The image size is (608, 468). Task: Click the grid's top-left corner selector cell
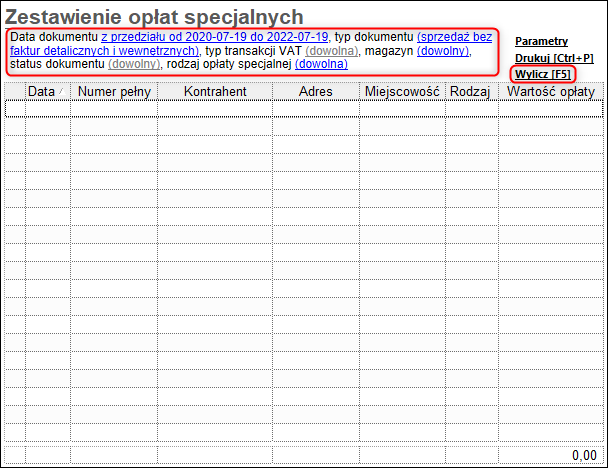tap(15, 91)
